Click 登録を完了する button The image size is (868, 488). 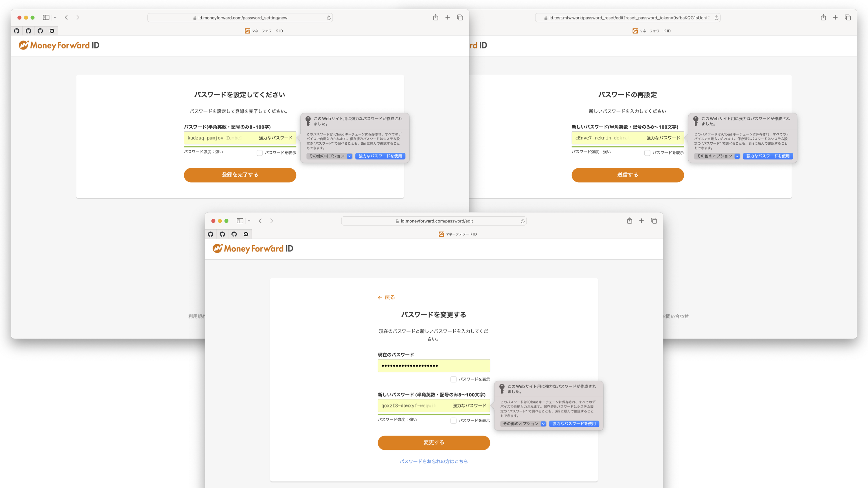[x=240, y=175]
